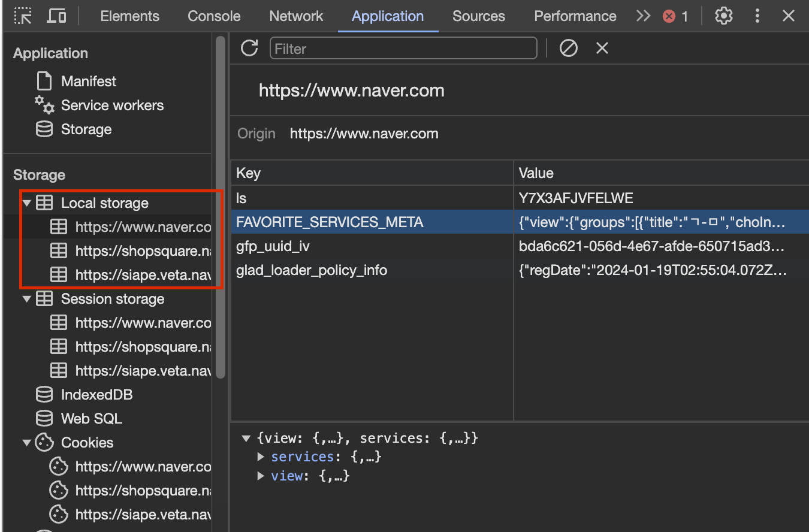Image resolution: width=809 pixels, height=532 pixels.
Task: Open the Sources tab
Action: pyautogui.click(x=479, y=16)
